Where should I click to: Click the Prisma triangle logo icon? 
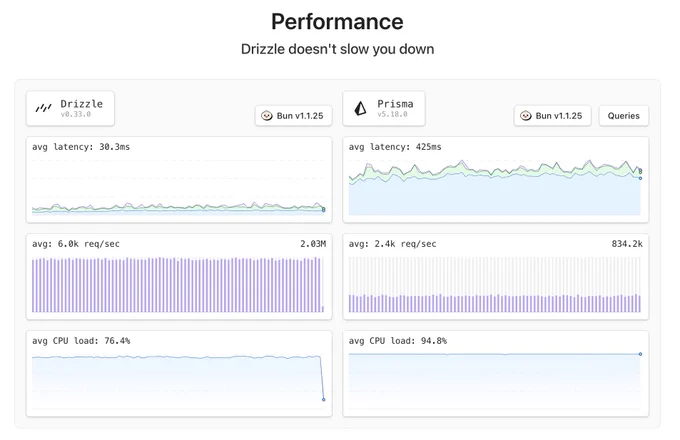[x=360, y=108]
